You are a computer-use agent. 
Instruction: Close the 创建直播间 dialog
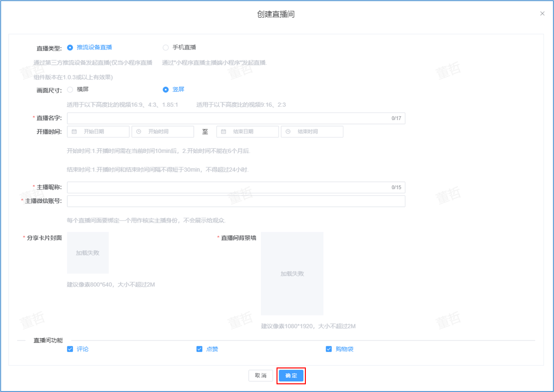point(542,13)
